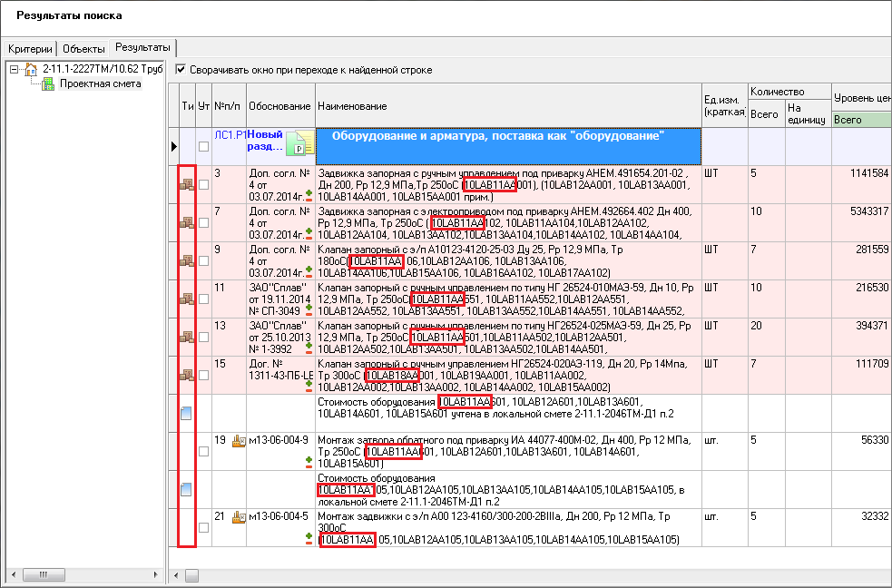
Task: Click the 'Дог. № 1311-43-ПБ-LE' justification cell
Action: click(x=280, y=375)
